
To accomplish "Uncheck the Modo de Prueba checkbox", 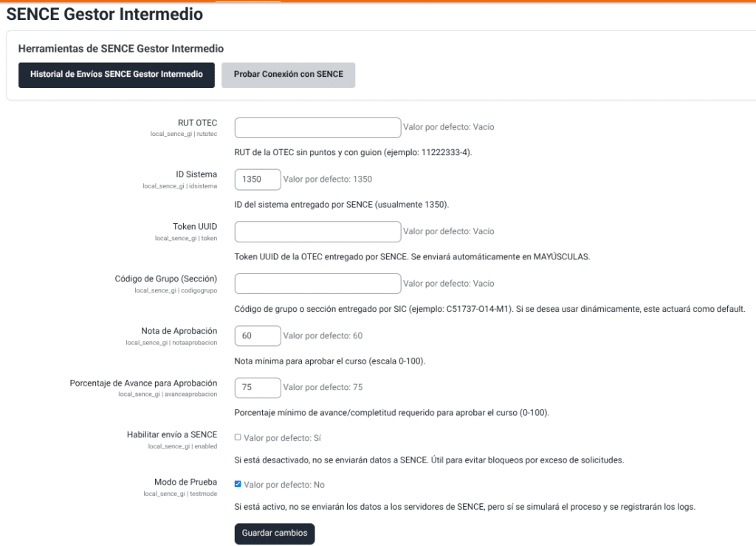I will (x=238, y=484).
